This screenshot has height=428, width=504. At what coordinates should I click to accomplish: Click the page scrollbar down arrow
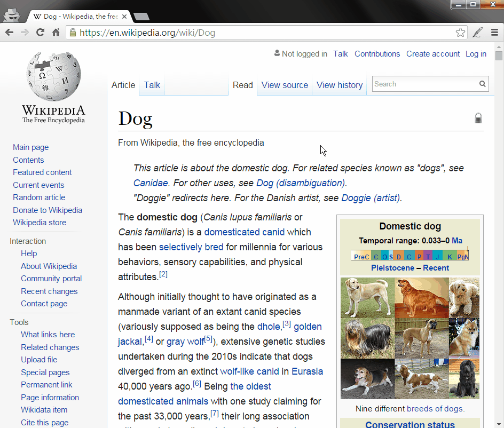click(499, 424)
